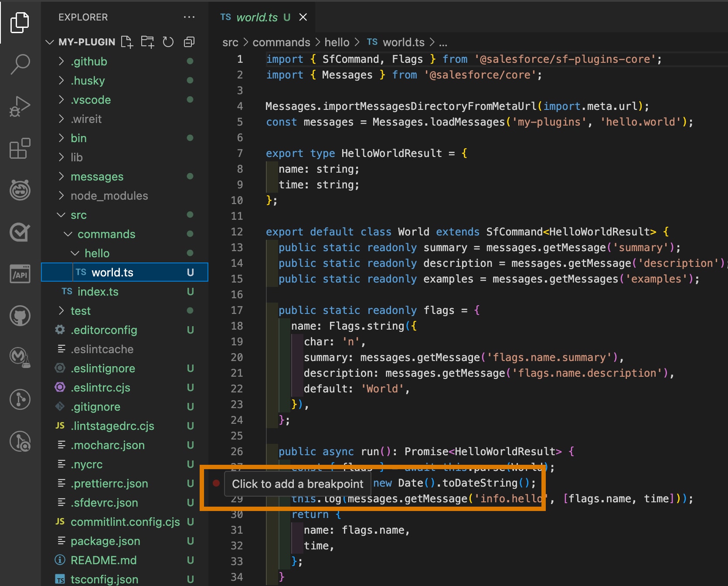The image size is (728, 586).
Task: Open the Explorer view in activity bar
Action: point(20,23)
